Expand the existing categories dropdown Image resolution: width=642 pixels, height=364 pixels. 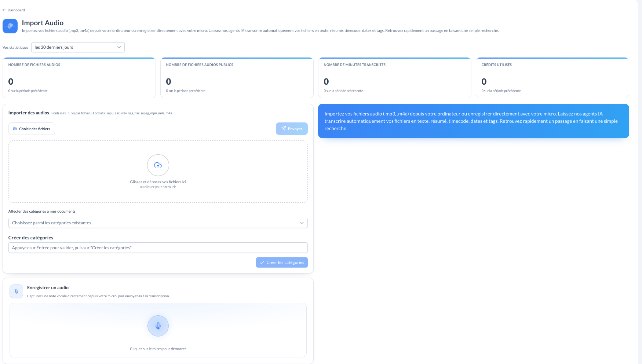158,223
